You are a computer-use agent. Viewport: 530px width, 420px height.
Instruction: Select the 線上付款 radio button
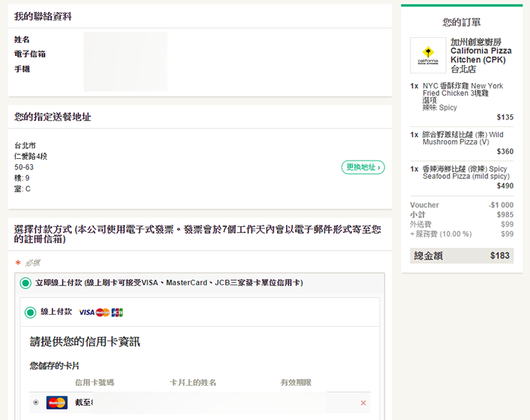point(30,313)
